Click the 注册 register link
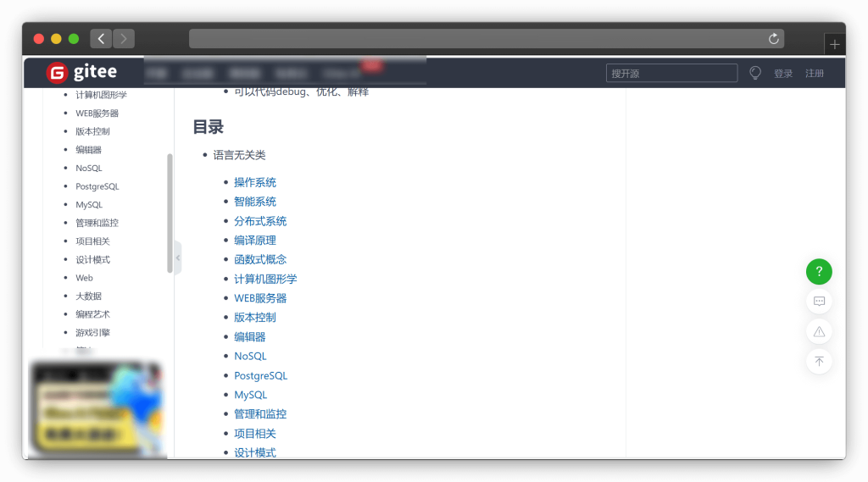868x482 pixels. click(x=815, y=74)
